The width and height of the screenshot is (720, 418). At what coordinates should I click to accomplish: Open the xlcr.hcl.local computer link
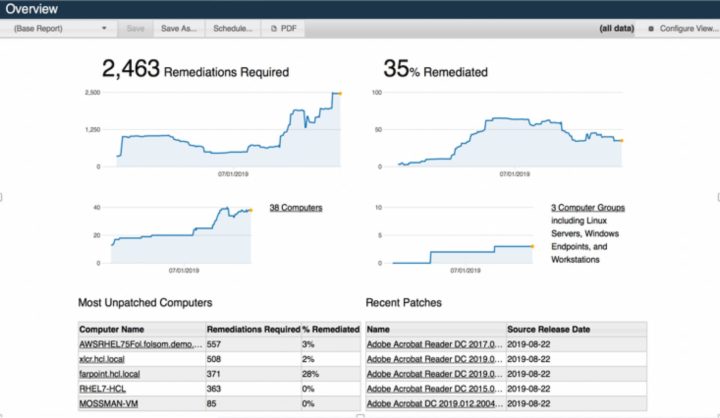click(102, 359)
